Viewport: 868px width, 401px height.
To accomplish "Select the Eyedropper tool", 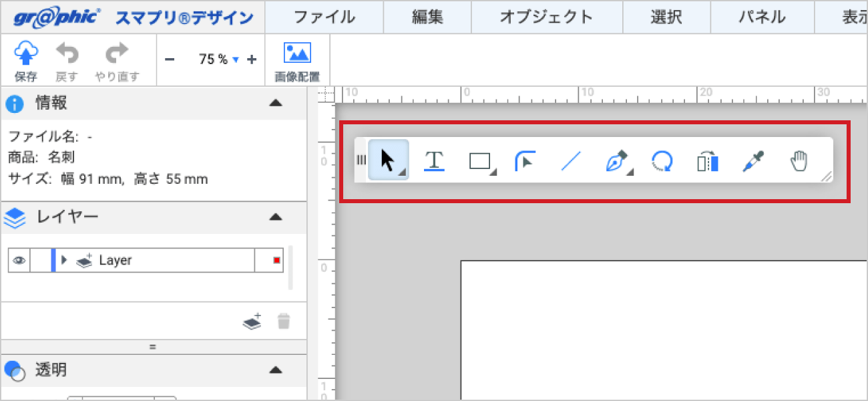I will coord(753,161).
